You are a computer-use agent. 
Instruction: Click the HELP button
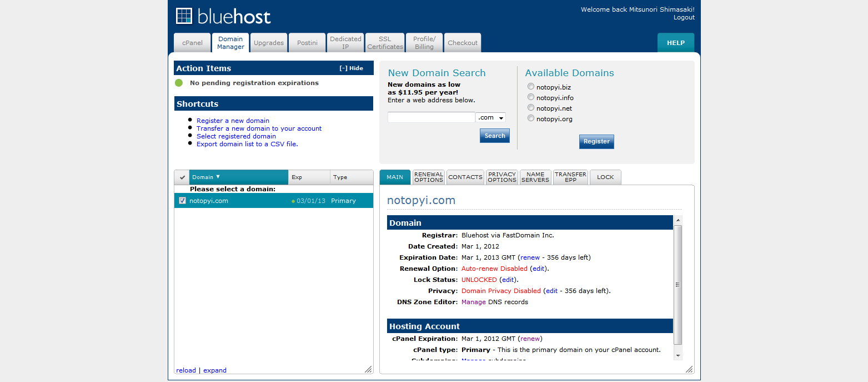click(x=676, y=43)
